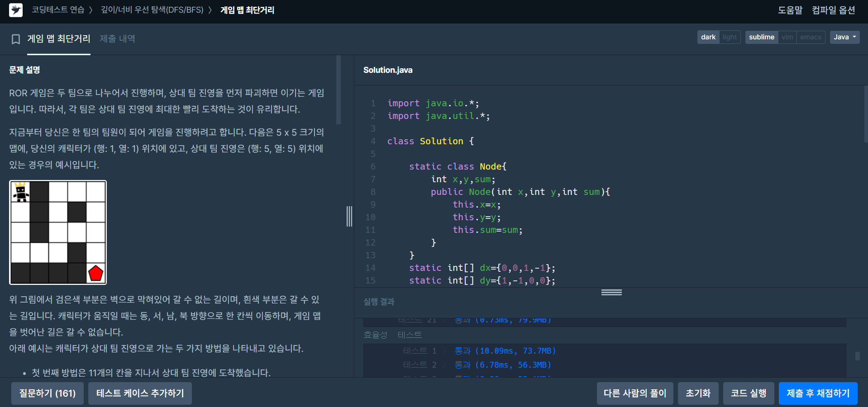Place cursor on 'this.sum=sum;' line
Screen dimensions: 868x407
[x=487, y=230]
